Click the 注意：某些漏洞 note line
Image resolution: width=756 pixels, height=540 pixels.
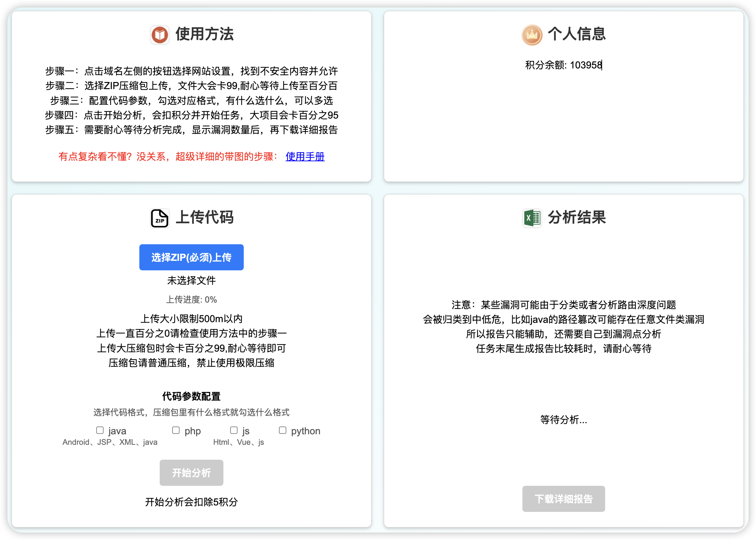pyautogui.click(x=563, y=305)
